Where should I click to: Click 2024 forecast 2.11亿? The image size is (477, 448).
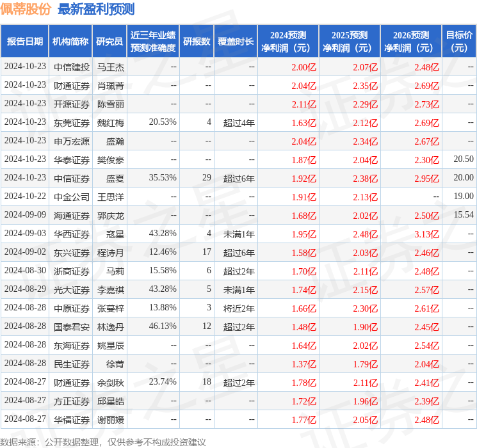point(304,104)
